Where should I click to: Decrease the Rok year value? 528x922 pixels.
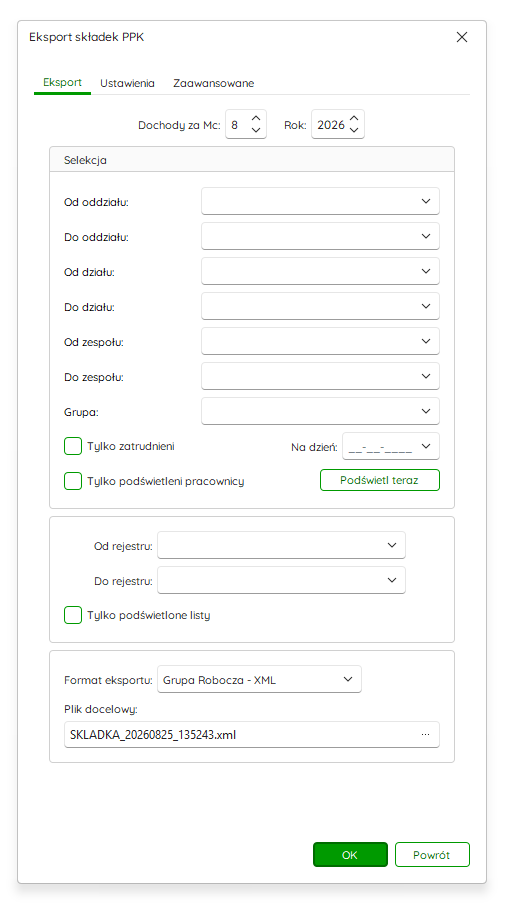pos(354,130)
